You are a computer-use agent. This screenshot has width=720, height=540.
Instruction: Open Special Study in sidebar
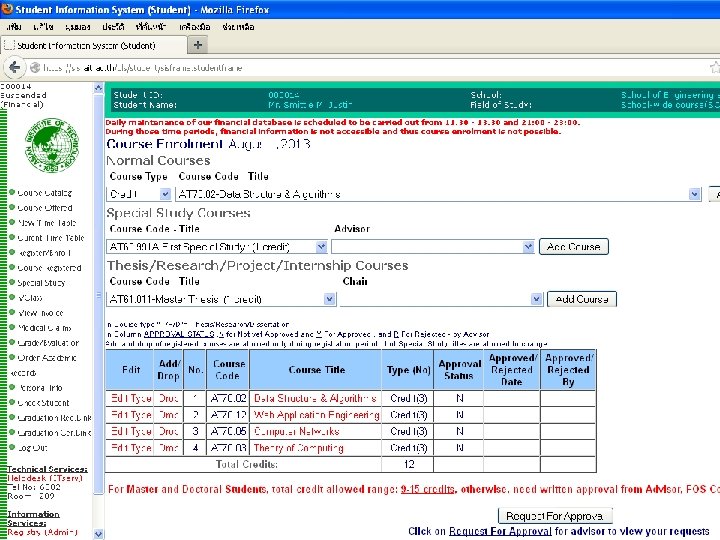coord(41,283)
